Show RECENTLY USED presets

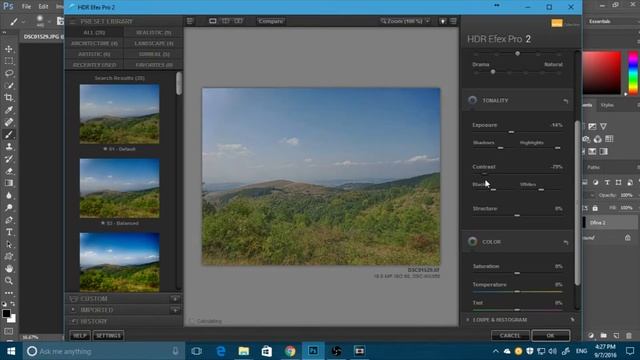(94, 65)
